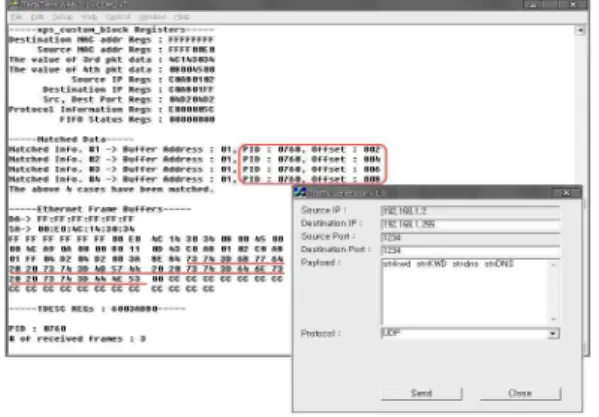The height and width of the screenshot is (417, 599).
Task: Open the Control menu in Tera Term
Action: (x=118, y=17)
